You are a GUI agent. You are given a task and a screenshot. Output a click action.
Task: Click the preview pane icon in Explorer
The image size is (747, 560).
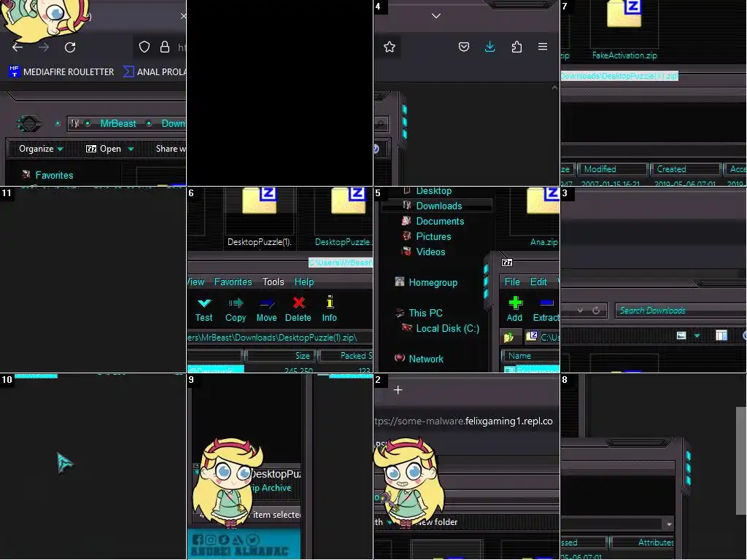(721, 335)
